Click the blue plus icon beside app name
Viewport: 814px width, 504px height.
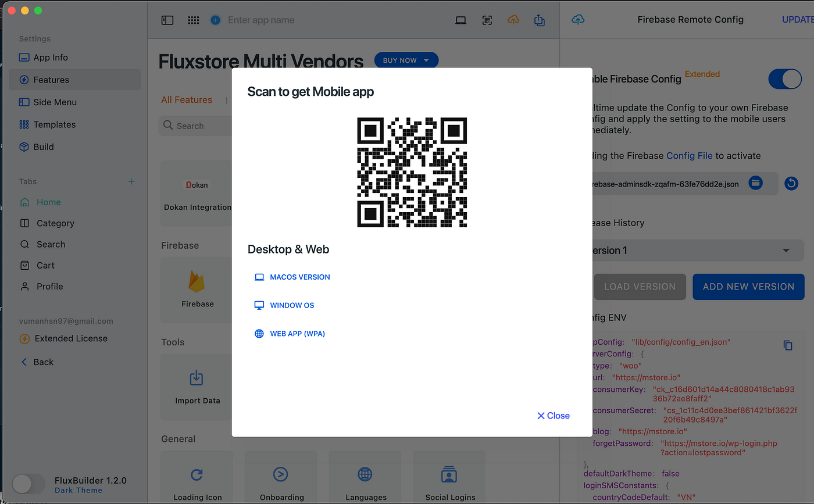click(216, 20)
